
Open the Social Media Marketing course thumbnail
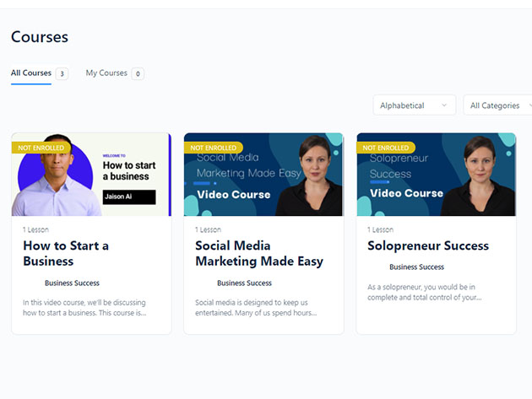(263, 175)
